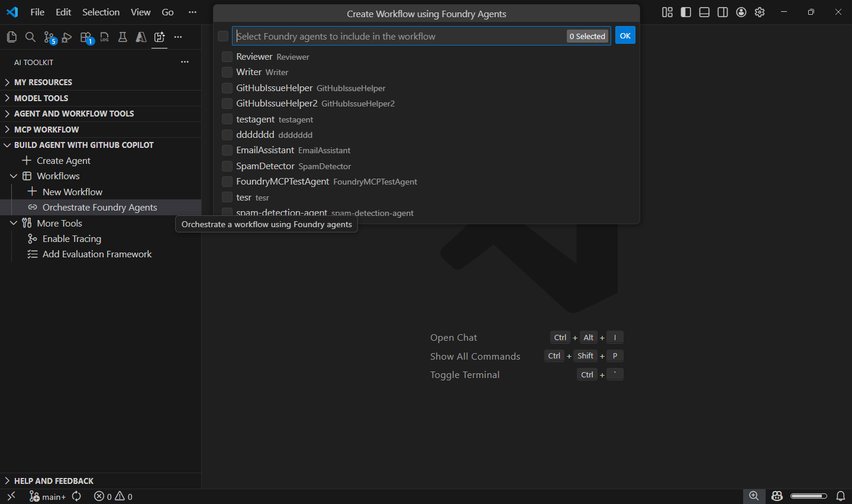Select the SpamDetector agent checkbox
This screenshot has height=504, width=852.
[x=227, y=166]
